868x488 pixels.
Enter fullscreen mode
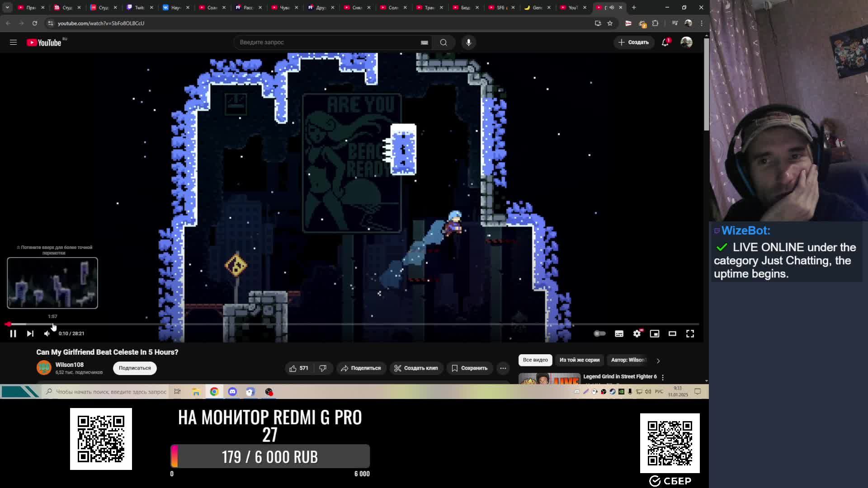tap(690, 333)
